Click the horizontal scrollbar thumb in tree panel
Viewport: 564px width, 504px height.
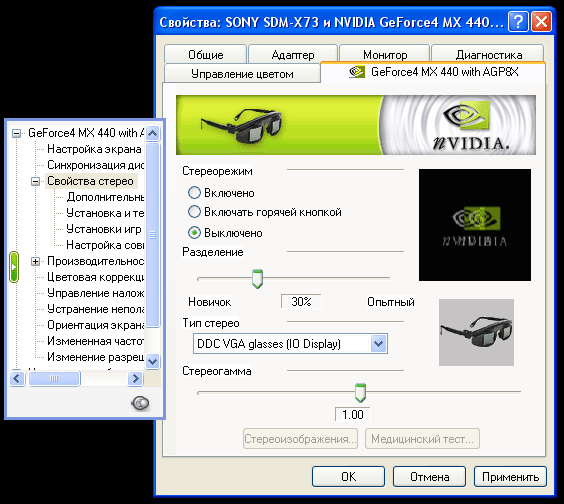(54, 378)
